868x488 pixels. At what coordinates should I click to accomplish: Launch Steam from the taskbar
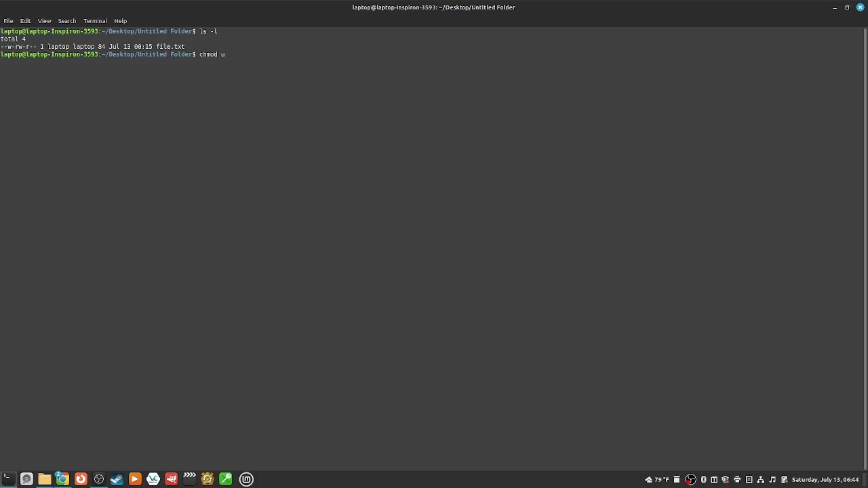(x=117, y=479)
